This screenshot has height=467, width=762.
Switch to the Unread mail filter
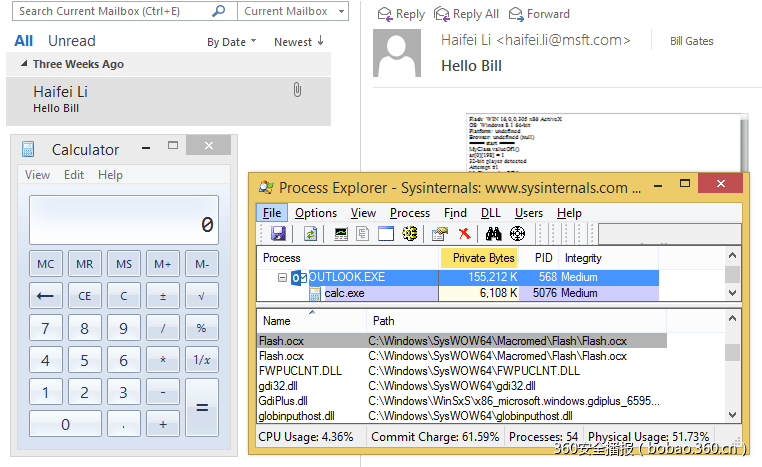72,41
